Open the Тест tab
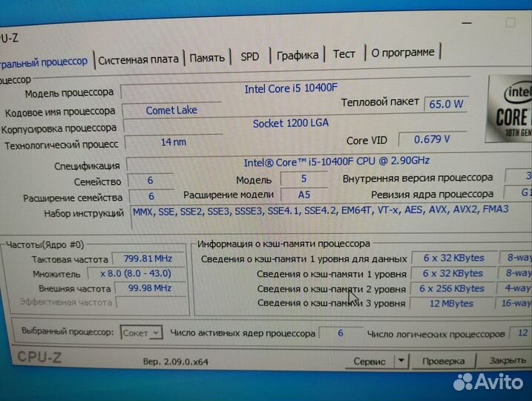Image resolution: width=532 pixels, height=401 pixels. point(344,54)
